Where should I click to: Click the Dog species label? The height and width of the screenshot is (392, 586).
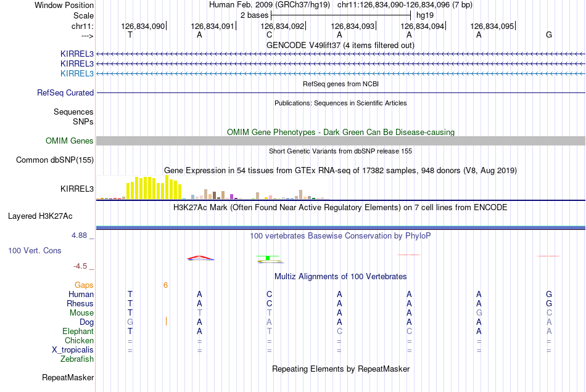pos(86,322)
